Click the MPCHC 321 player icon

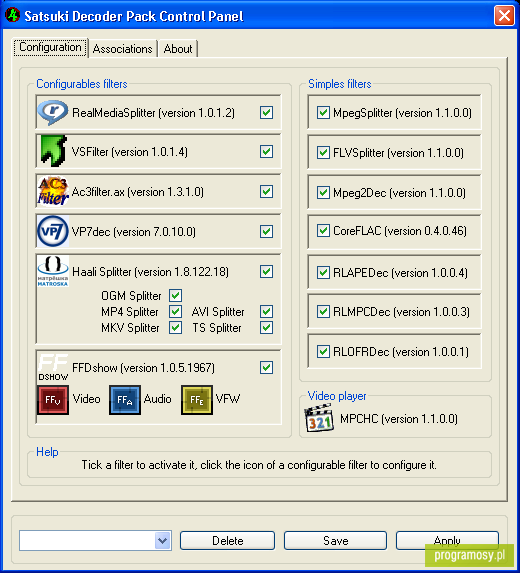[x=319, y=418]
